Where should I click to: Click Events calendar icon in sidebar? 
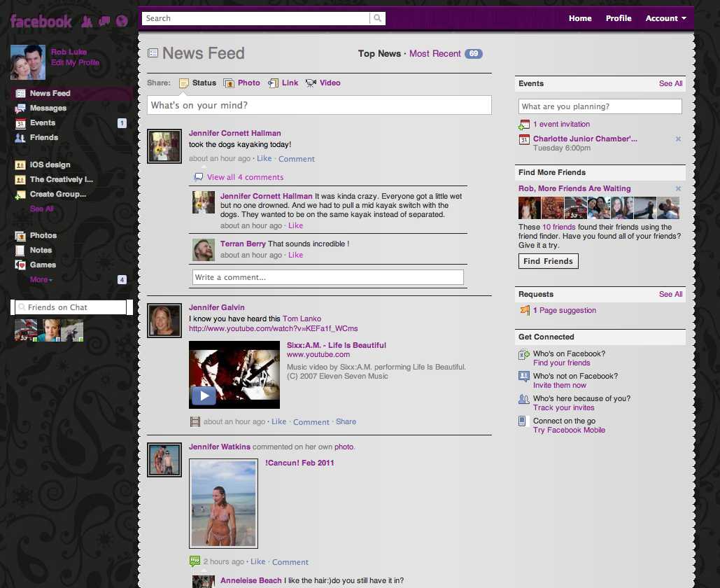tap(20, 123)
